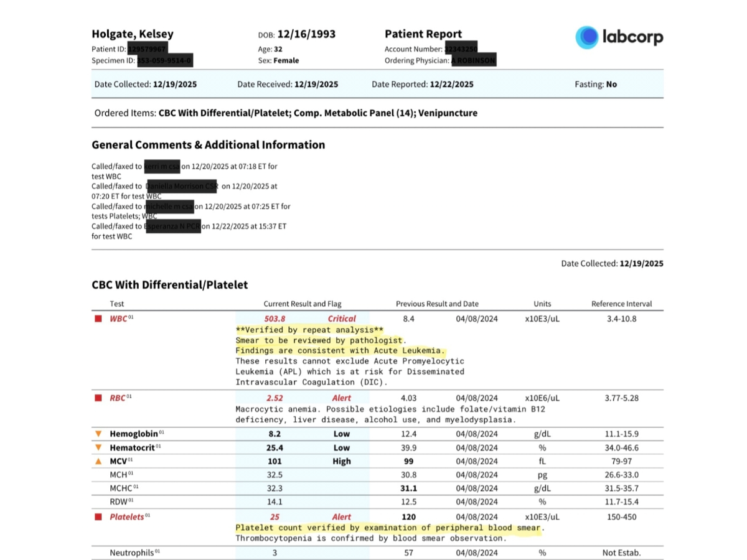Select the Platelets test name
This screenshot has height=560, width=747.
click(x=126, y=517)
